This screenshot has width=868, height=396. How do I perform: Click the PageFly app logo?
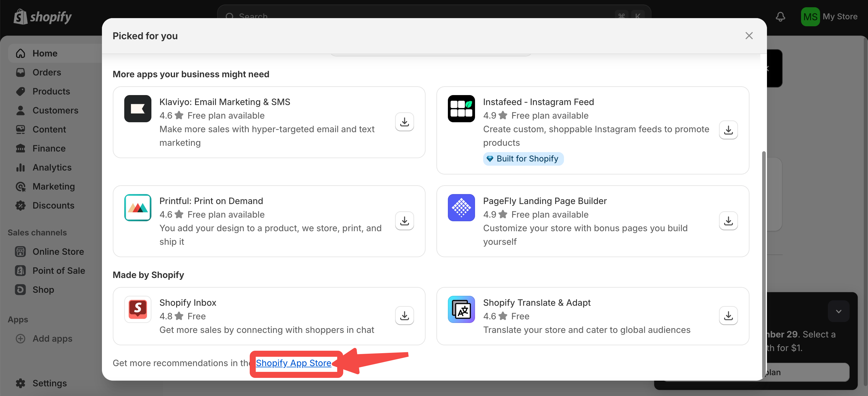461,207
